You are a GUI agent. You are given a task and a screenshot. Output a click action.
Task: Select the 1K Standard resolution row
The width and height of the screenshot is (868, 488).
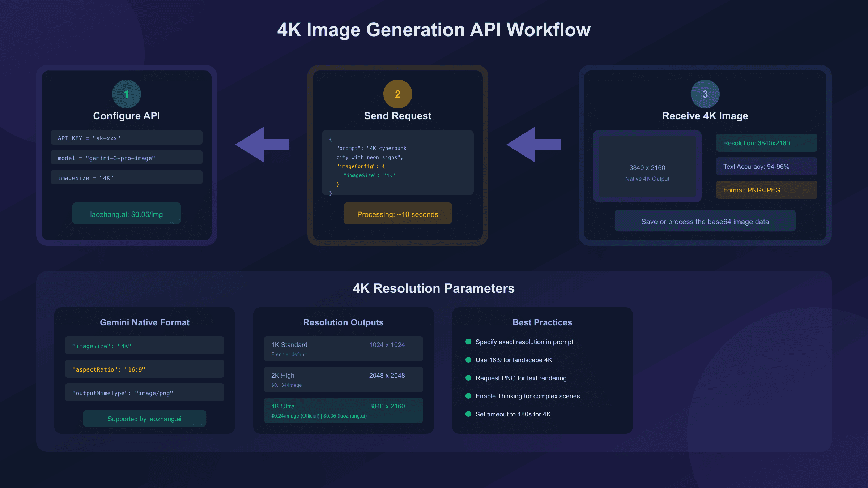[343, 349]
